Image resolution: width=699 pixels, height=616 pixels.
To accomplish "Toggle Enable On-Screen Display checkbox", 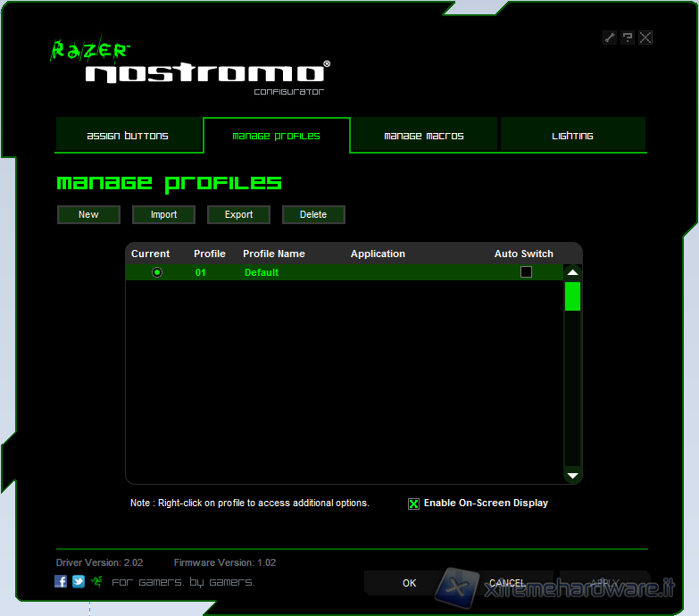I will [413, 504].
